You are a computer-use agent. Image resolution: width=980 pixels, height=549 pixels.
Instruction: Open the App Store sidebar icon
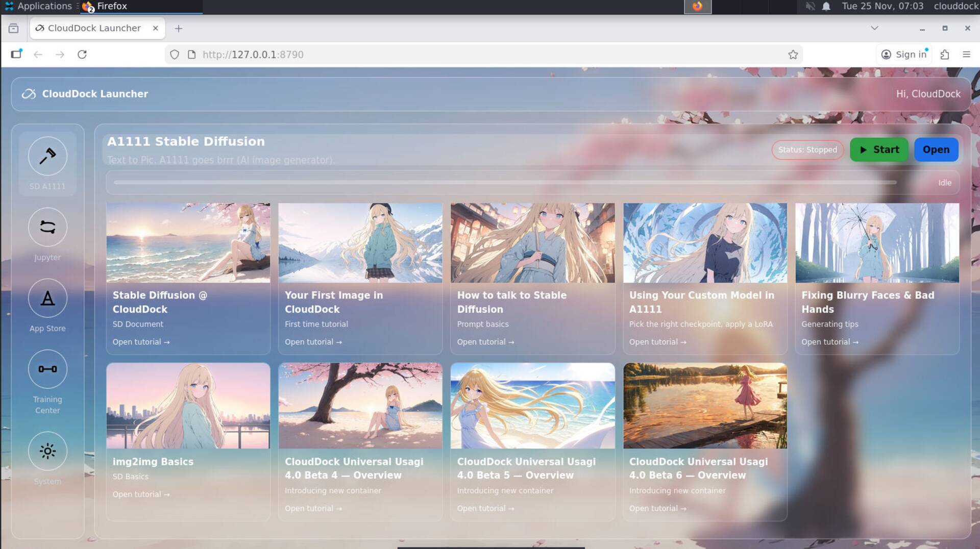coord(47,298)
